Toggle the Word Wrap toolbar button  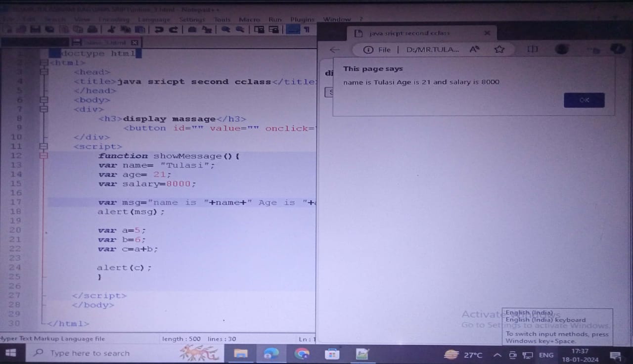[294, 30]
